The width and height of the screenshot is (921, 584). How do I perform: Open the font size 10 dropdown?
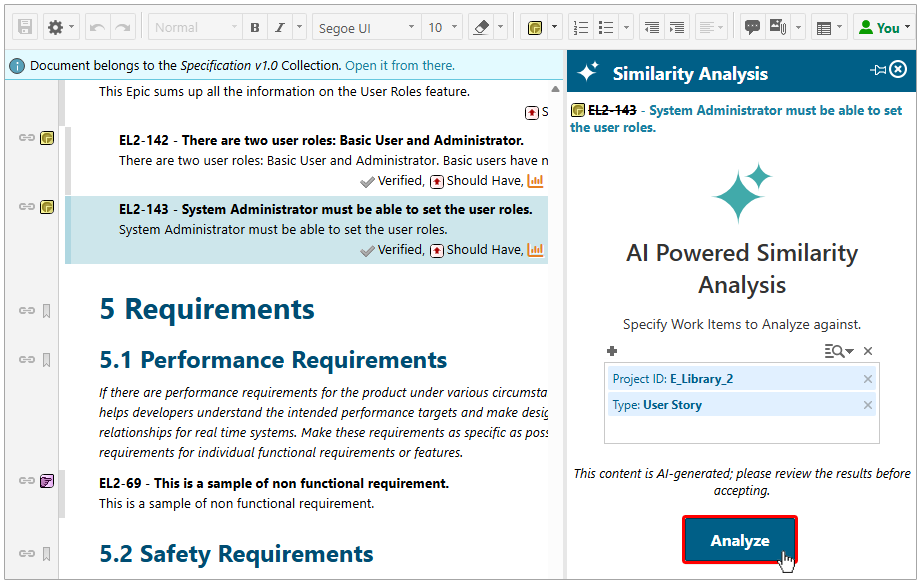pos(440,27)
